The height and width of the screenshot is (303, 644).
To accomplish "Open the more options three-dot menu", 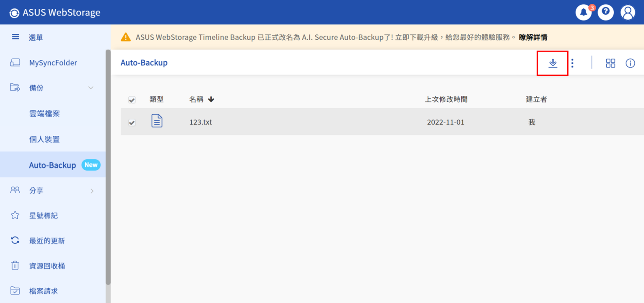I will tap(572, 63).
